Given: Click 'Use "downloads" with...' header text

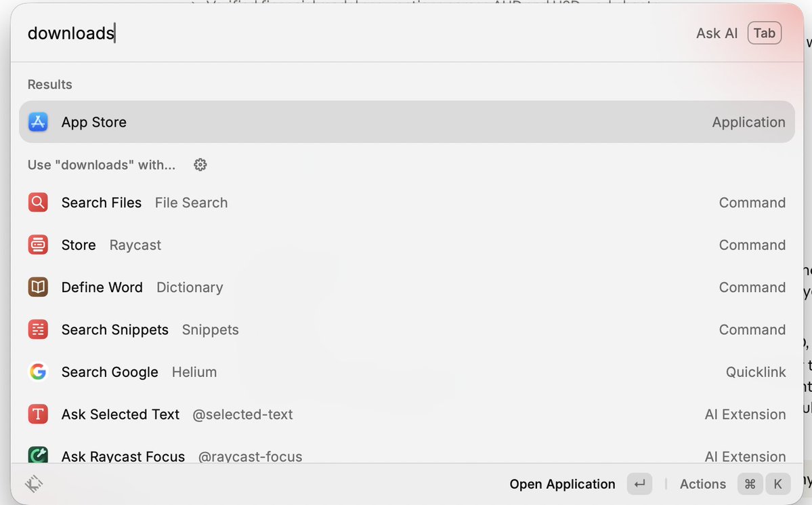Looking at the screenshot, I should tap(102, 165).
